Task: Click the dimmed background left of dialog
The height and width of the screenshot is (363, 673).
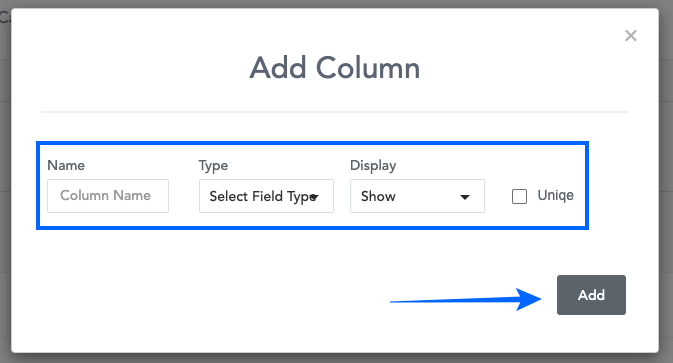Action: 5,193
